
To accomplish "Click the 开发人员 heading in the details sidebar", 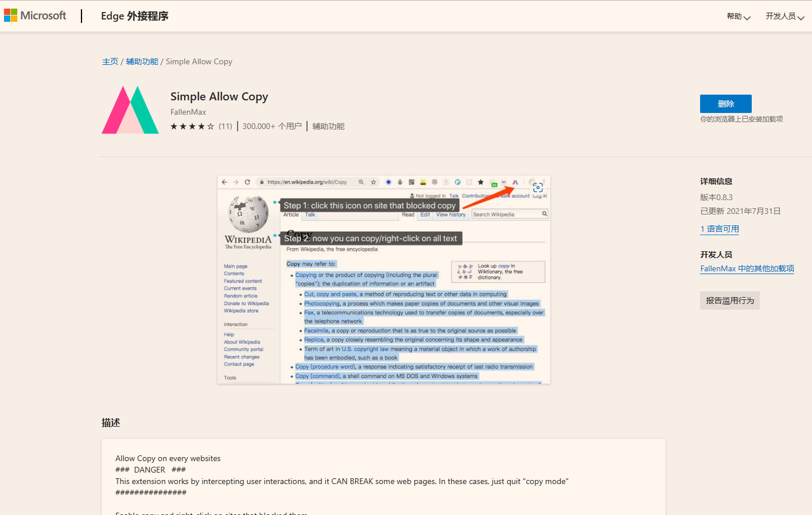I will click(x=716, y=255).
